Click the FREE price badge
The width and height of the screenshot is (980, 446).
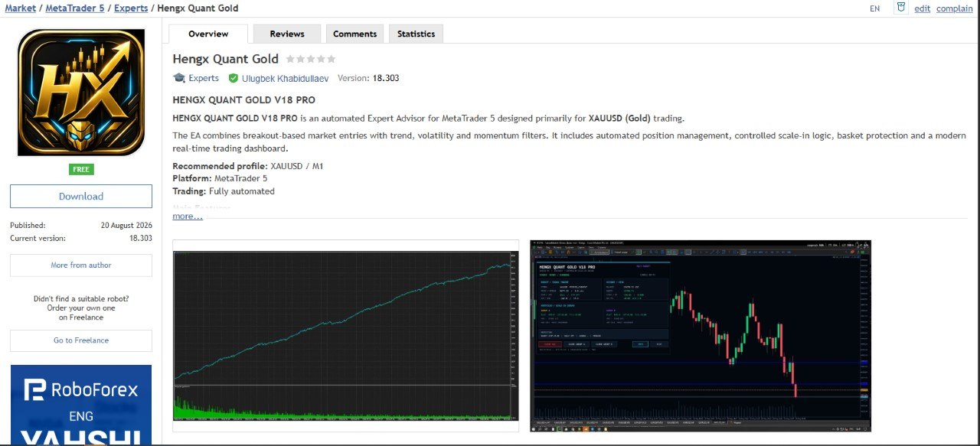(x=81, y=170)
